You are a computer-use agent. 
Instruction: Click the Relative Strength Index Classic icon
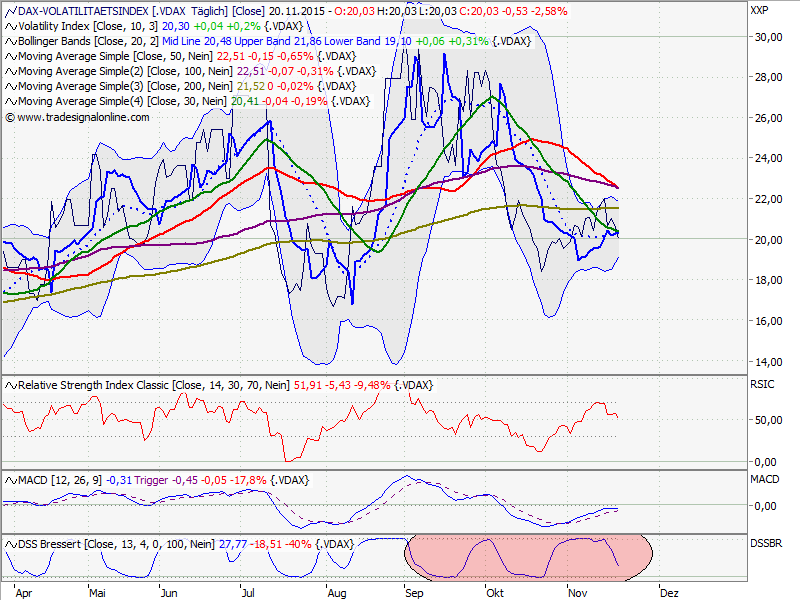coord(10,384)
